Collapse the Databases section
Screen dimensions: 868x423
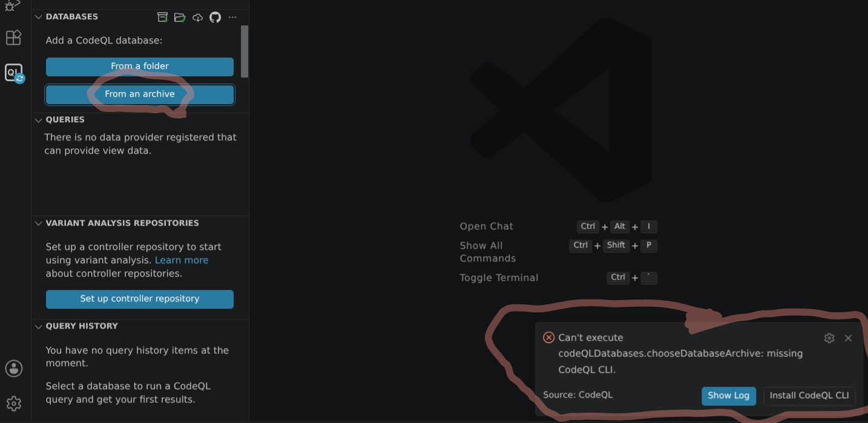click(x=39, y=17)
